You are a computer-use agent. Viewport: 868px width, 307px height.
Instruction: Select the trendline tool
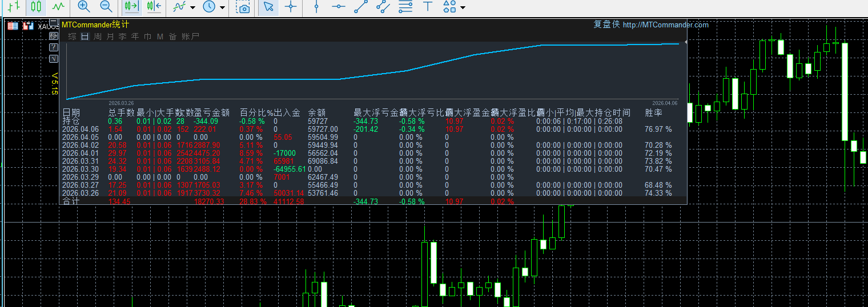tap(361, 7)
